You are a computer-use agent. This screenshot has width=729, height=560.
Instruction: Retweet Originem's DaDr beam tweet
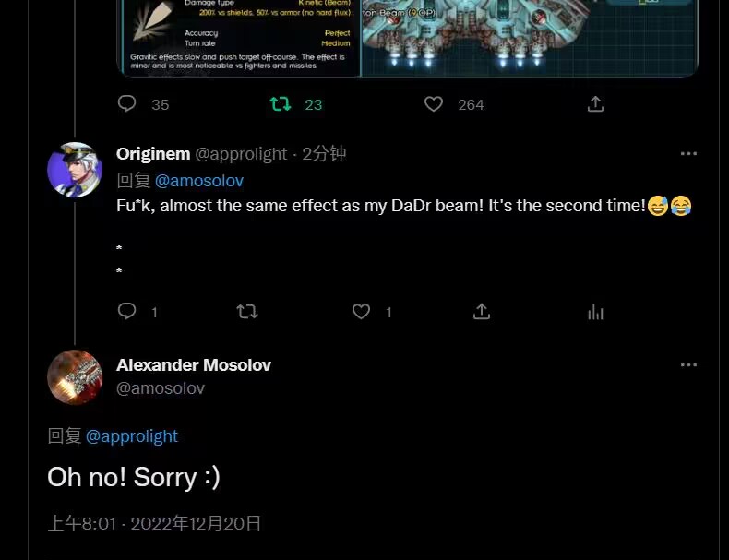(x=247, y=312)
